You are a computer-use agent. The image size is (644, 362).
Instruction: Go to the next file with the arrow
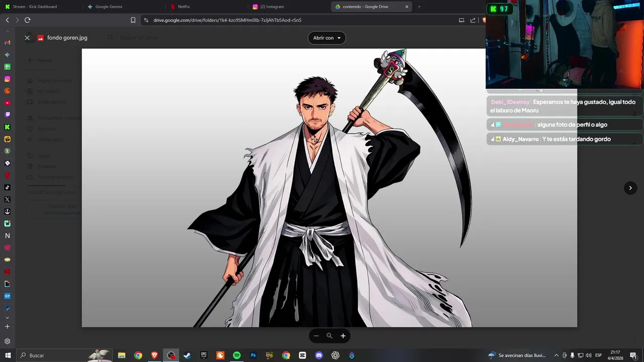tap(630, 188)
